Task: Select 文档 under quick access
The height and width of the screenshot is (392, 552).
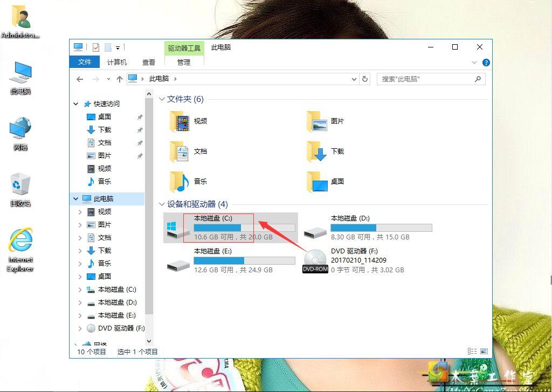Action: tap(105, 143)
